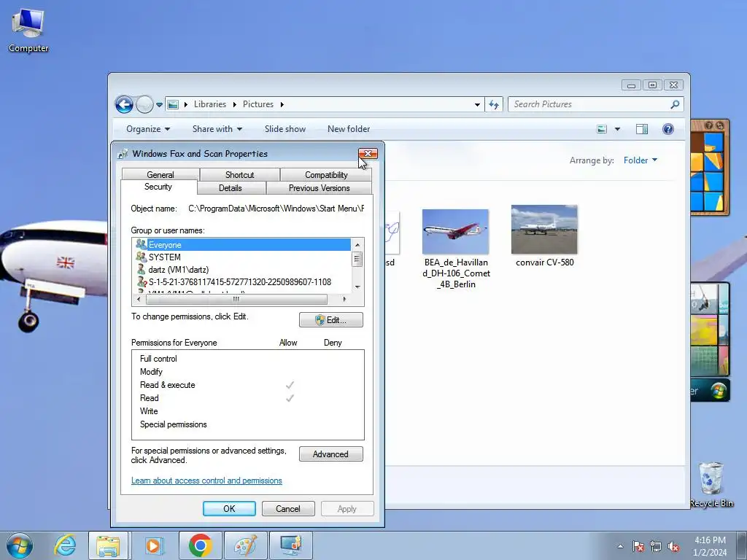Click the horizontal scrollbar right arrow

coord(344,299)
